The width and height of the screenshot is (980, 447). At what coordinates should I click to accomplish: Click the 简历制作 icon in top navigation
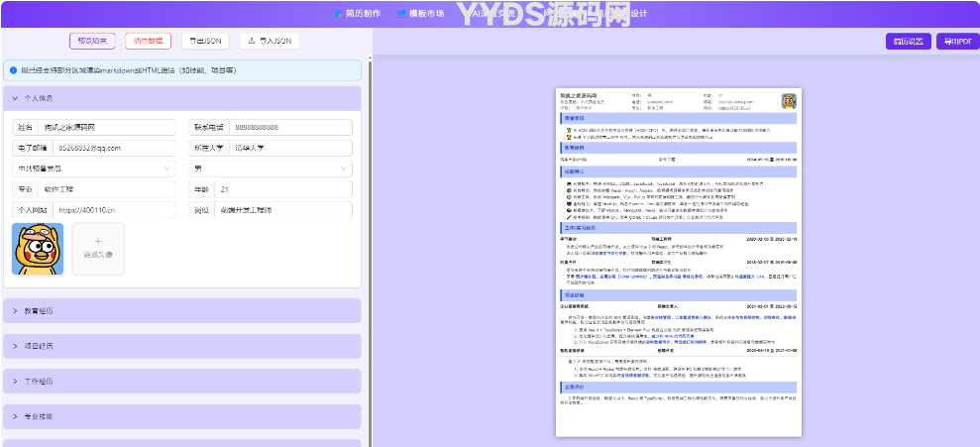337,14
